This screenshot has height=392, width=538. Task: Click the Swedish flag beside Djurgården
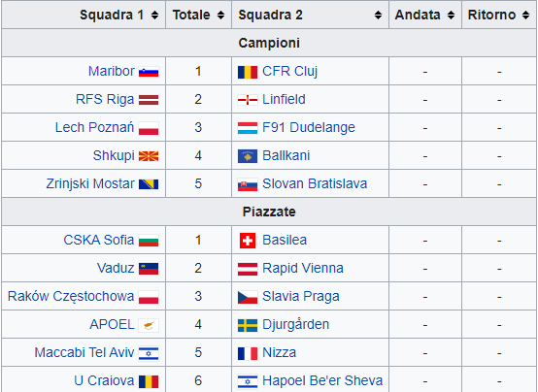[248, 325]
